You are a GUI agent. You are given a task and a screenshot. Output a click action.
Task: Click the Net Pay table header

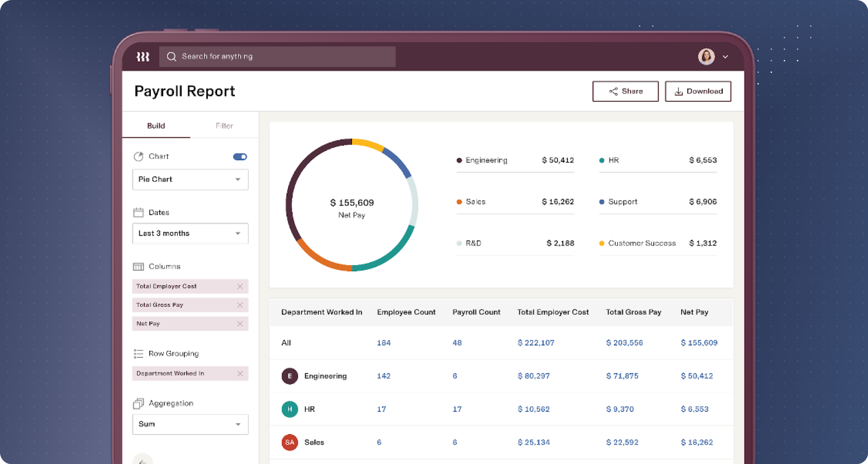(x=694, y=312)
